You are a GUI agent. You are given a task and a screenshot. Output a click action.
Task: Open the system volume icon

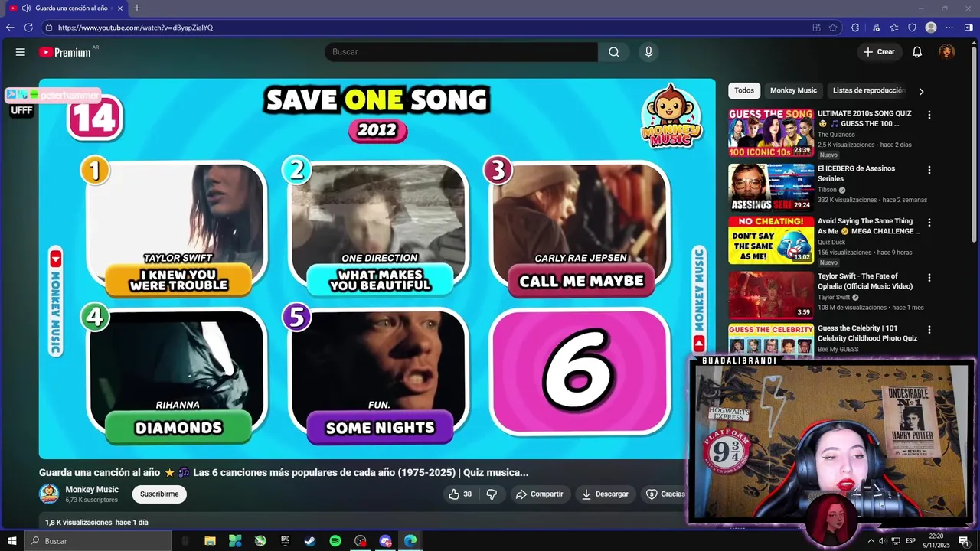click(882, 541)
